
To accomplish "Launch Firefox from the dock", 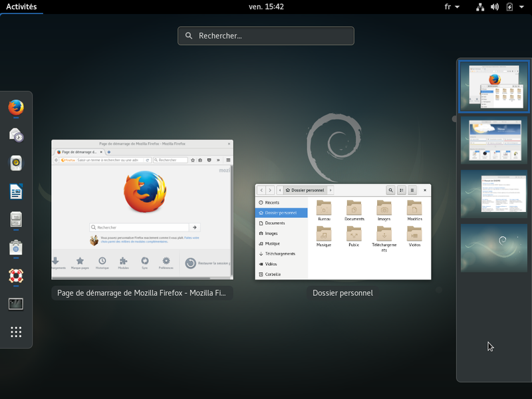I will pos(16,106).
